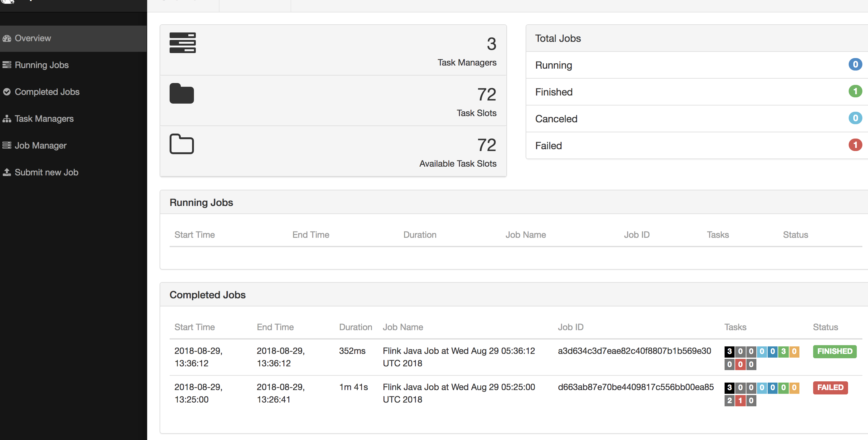The width and height of the screenshot is (868, 440).
Task: Click Job Name header in Completed Jobs table
Action: [x=403, y=327]
